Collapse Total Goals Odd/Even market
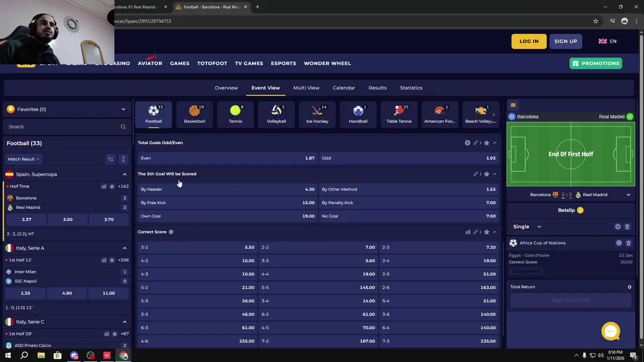Screen dimensions: 644x362 tap(495, 143)
